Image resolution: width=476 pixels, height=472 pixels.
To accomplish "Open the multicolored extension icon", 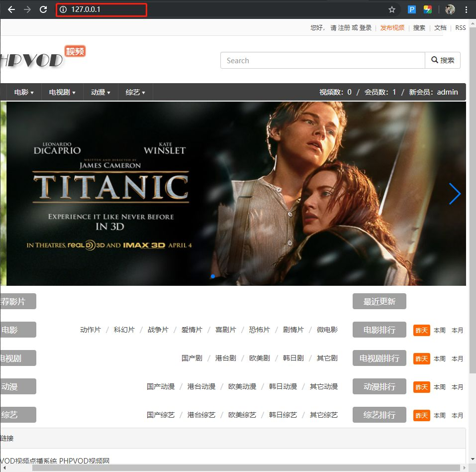I will [428, 9].
